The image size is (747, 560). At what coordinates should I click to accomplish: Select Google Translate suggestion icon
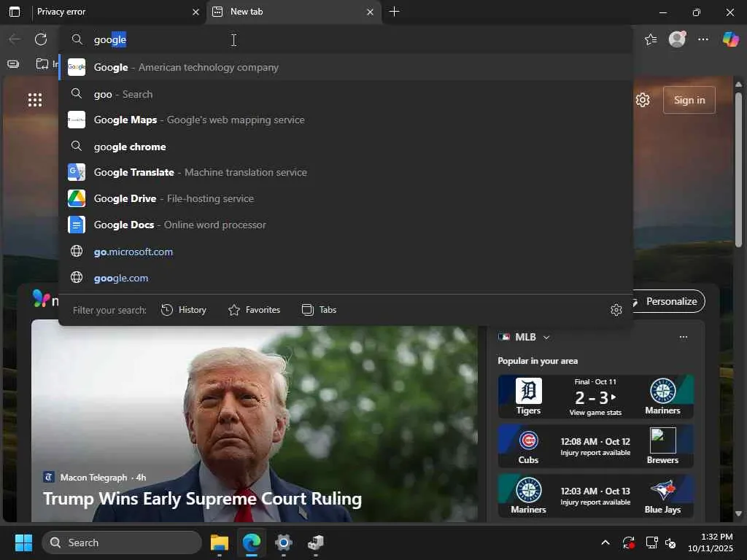coord(76,172)
